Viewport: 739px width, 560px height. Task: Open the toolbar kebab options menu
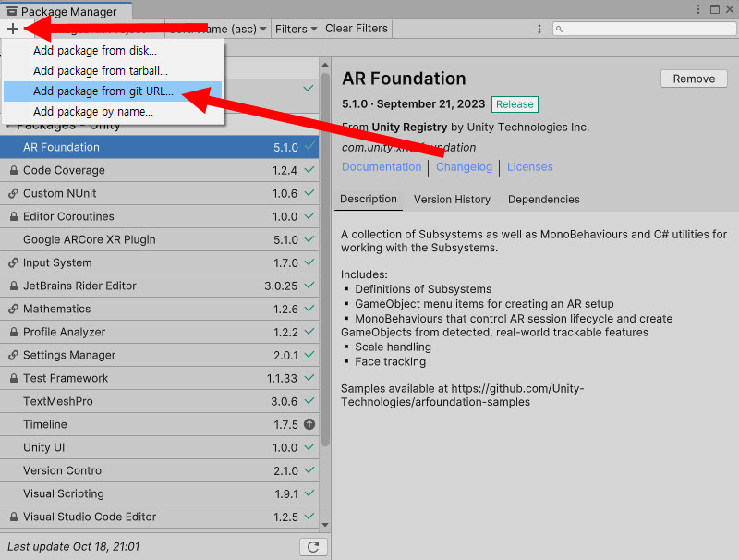coord(539,29)
